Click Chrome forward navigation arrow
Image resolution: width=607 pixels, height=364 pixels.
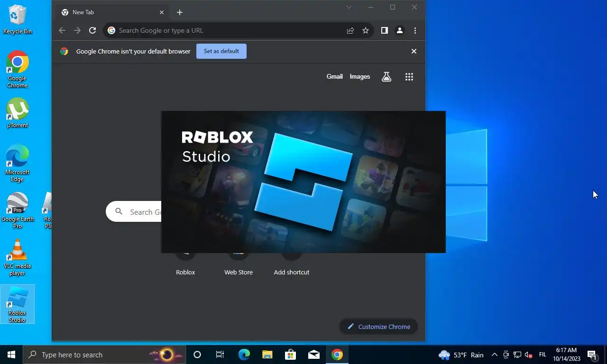pos(77,30)
